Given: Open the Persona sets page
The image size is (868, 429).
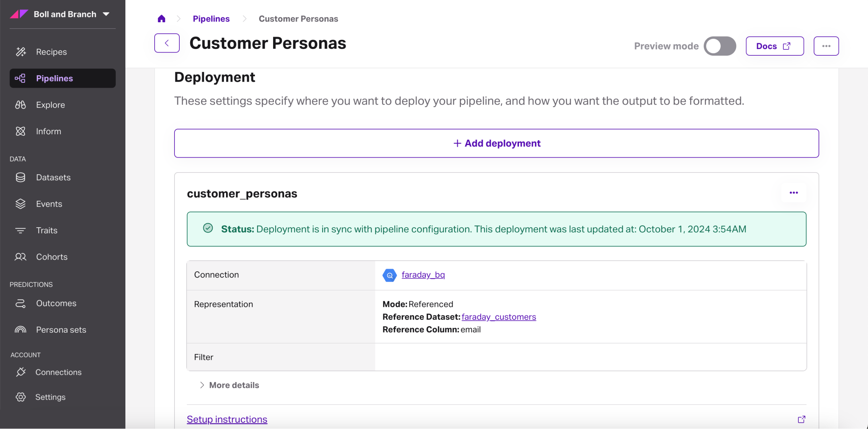Looking at the screenshot, I should [x=61, y=329].
